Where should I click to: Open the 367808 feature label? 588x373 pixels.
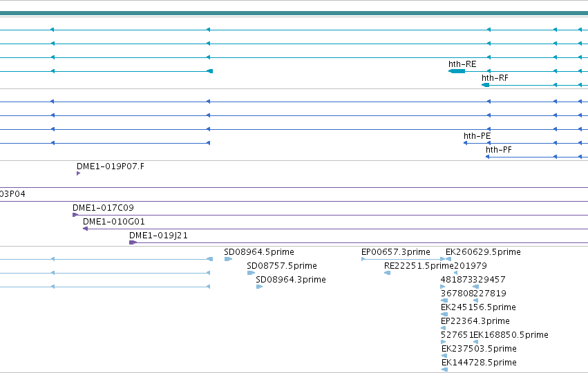click(x=457, y=294)
